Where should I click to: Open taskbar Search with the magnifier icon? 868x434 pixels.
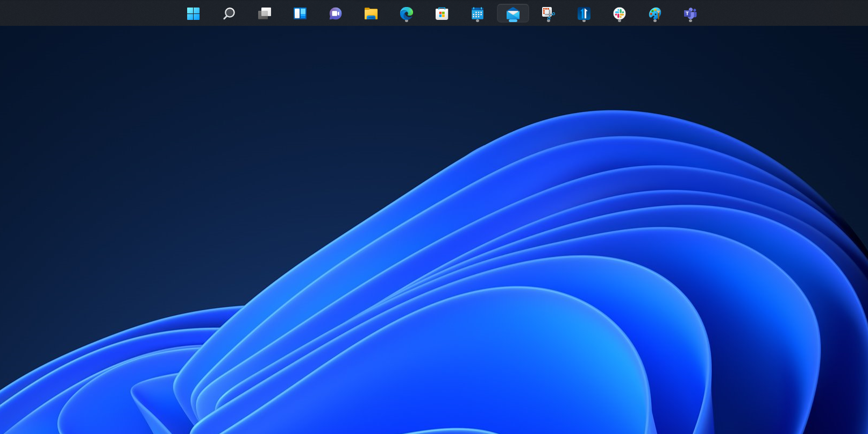click(x=229, y=13)
